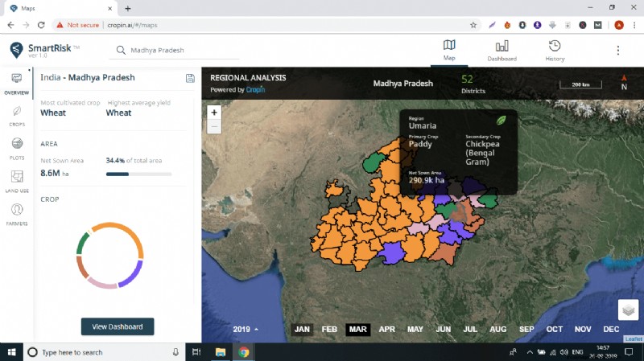Click the Overview sidebar icon
The height and width of the screenshot is (361, 644).
(16, 82)
